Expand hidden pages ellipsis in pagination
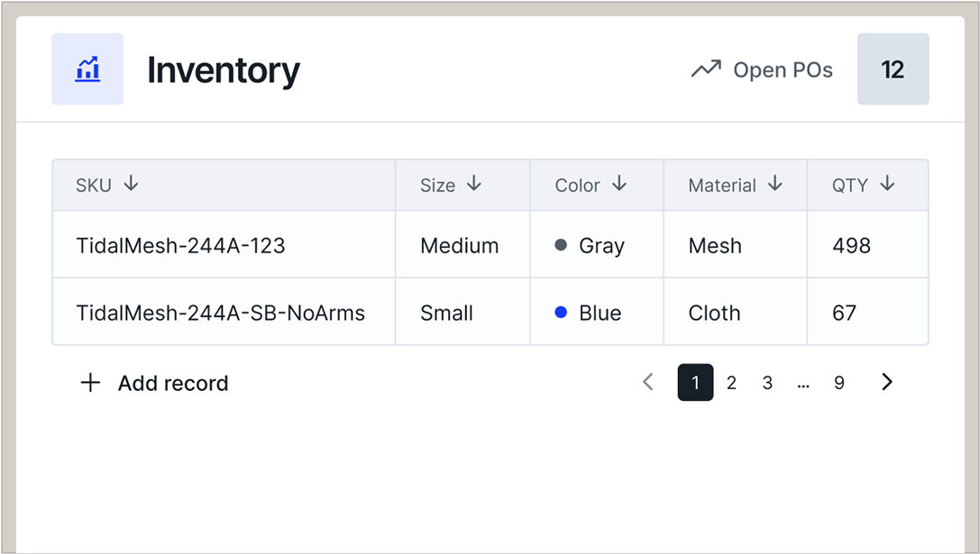This screenshot has height=554, width=980. coord(803,383)
